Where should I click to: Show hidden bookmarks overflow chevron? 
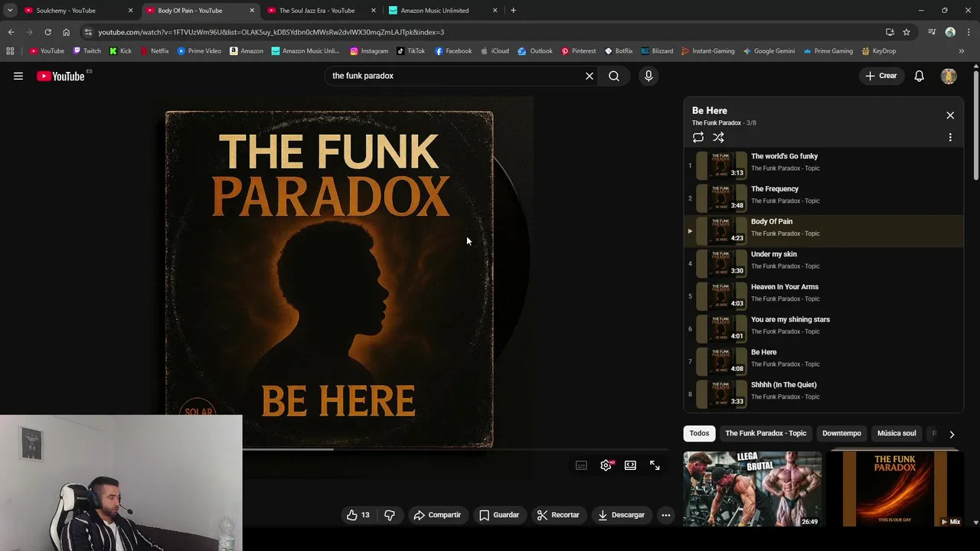(x=962, y=51)
